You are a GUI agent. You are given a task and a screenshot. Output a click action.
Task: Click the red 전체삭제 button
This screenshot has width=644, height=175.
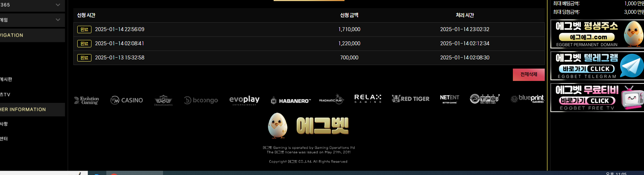pyautogui.click(x=528, y=75)
